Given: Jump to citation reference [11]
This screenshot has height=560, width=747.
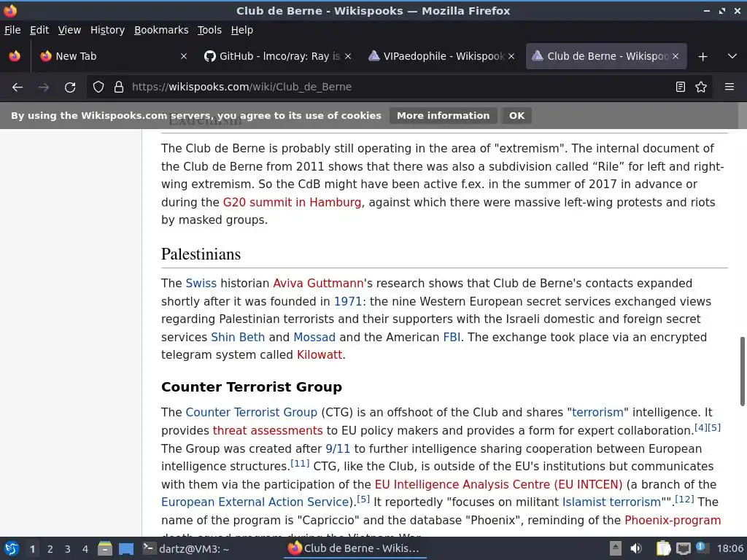Looking at the screenshot, I should pyautogui.click(x=300, y=463).
